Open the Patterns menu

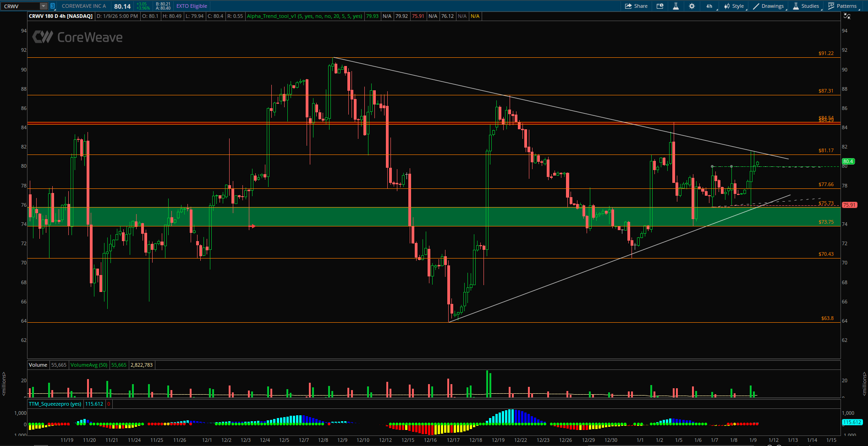(842, 6)
